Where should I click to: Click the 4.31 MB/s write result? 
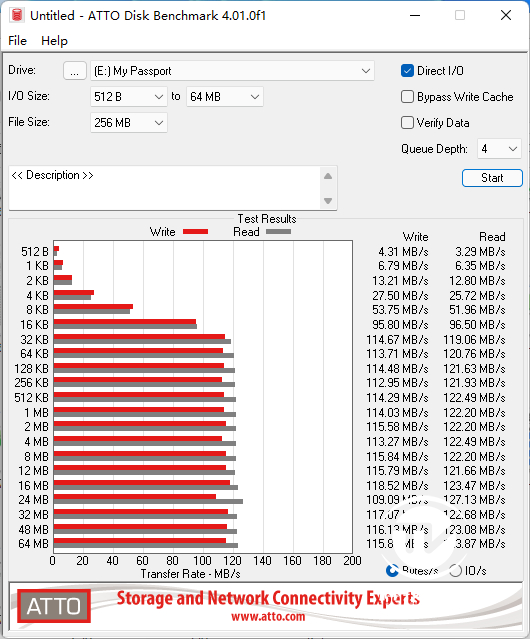tap(403, 252)
